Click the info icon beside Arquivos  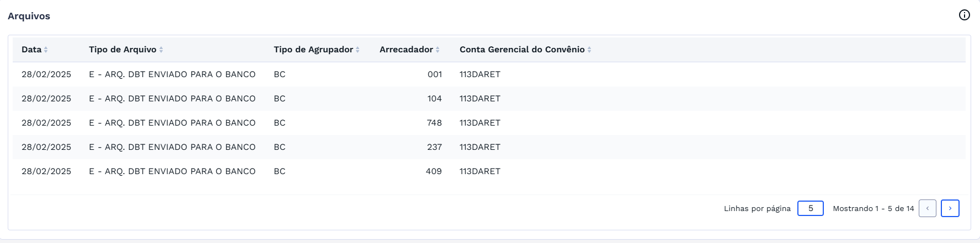coord(964,15)
